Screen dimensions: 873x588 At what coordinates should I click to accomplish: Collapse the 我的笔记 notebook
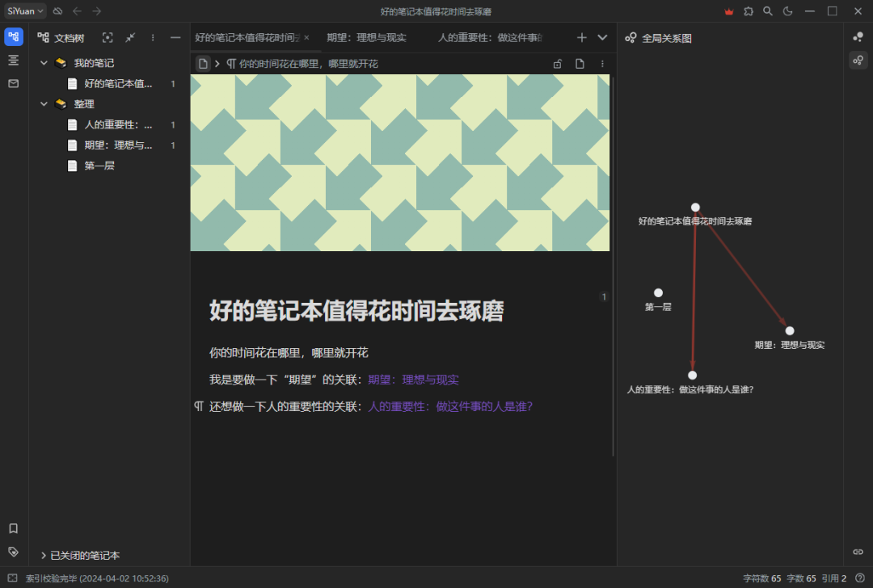(x=44, y=62)
